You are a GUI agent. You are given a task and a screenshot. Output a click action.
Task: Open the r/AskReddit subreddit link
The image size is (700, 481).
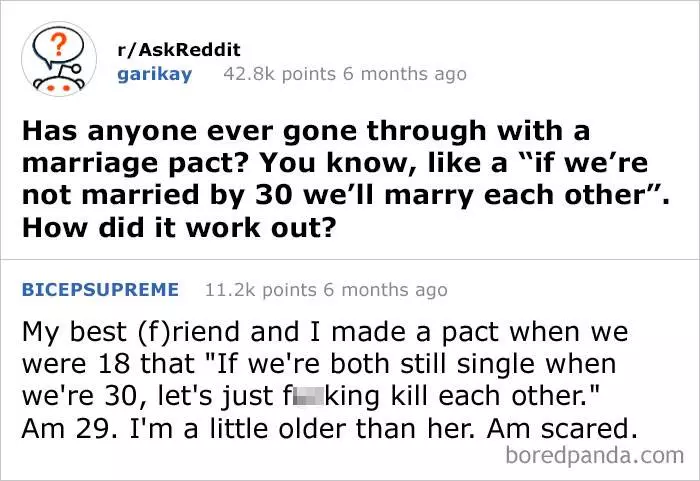point(179,50)
